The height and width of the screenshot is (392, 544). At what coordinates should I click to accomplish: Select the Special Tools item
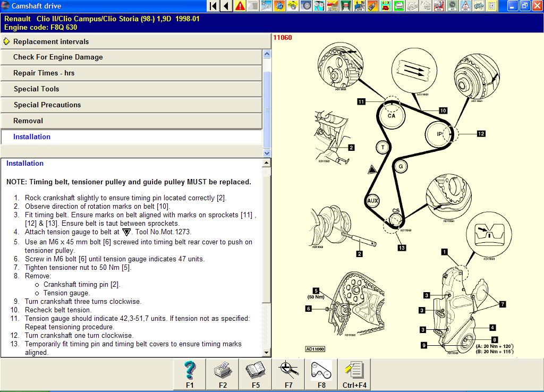[131, 89]
